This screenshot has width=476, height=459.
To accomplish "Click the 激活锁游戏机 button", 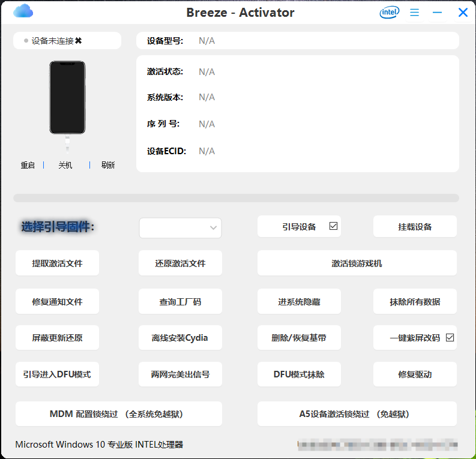I will [x=357, y=263].
